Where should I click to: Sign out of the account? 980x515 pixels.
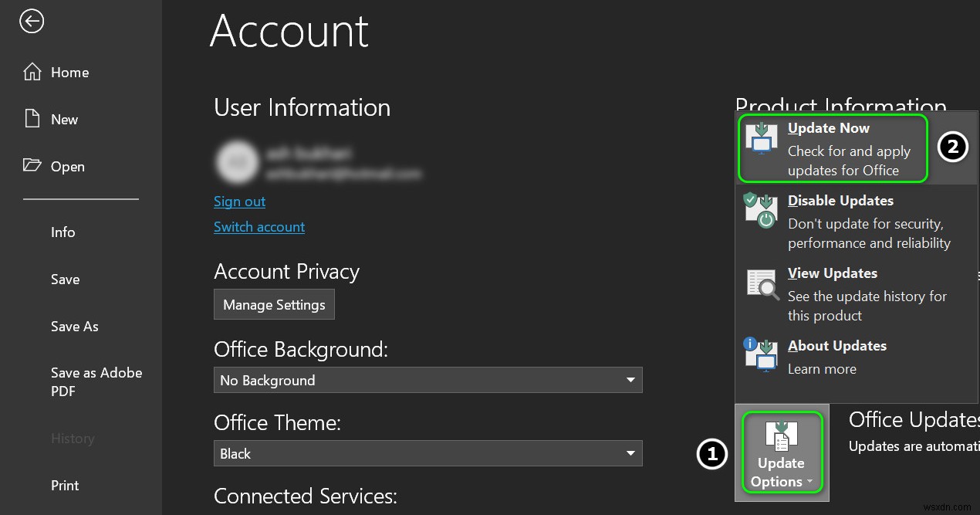click(239, 201)
